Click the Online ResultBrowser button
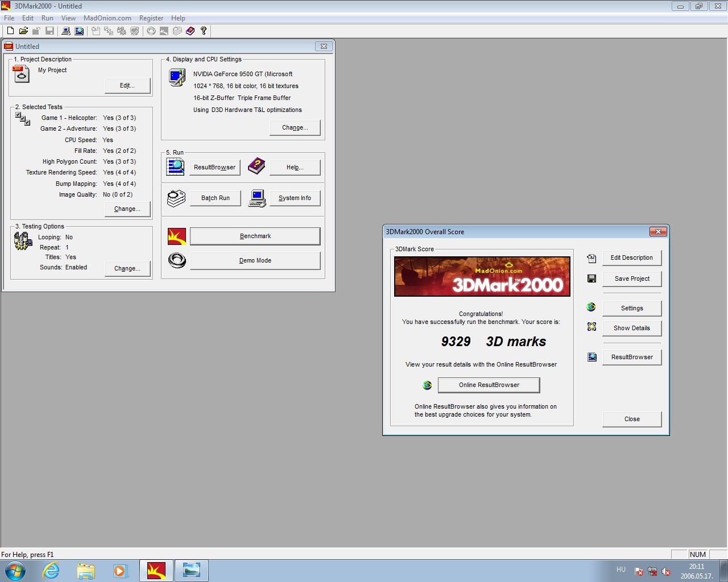Screen dimensions: 728x582 (x=489, y=385)
